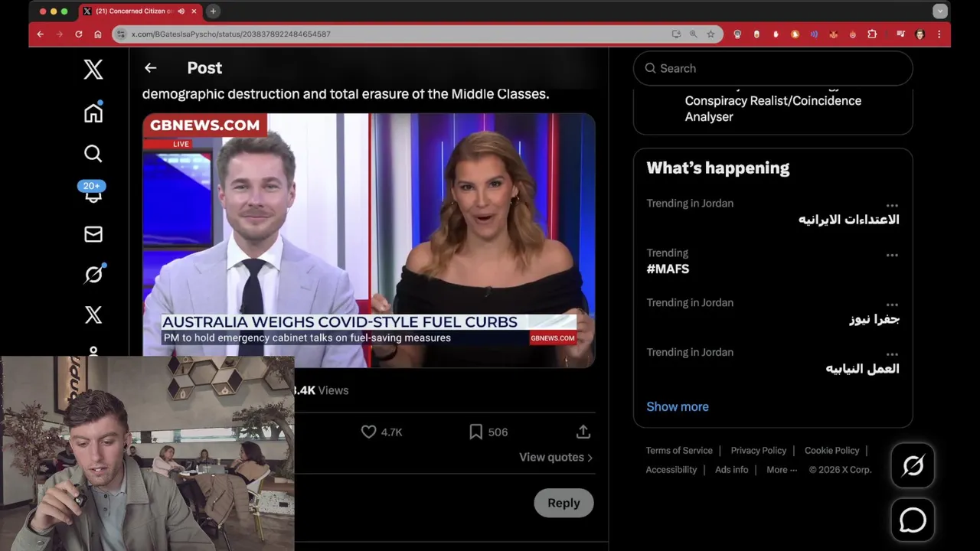The width and height of the screenshot is (980, 551).
Task: Play the GB News video thumbnail
Action: [x=368, y=240]
